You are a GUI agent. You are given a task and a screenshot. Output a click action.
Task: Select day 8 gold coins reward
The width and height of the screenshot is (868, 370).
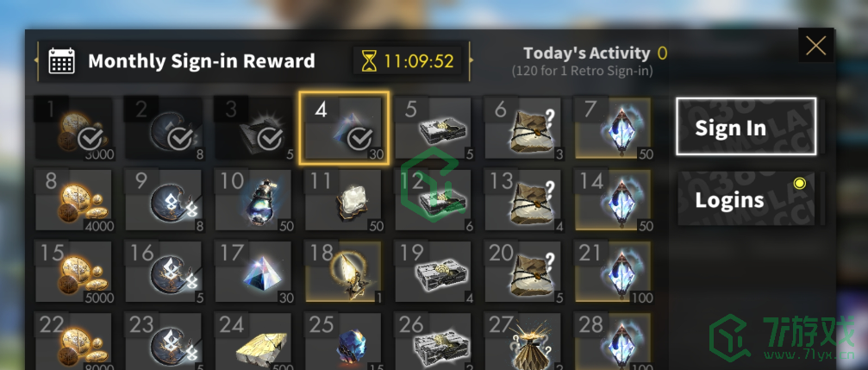(74, 200)
